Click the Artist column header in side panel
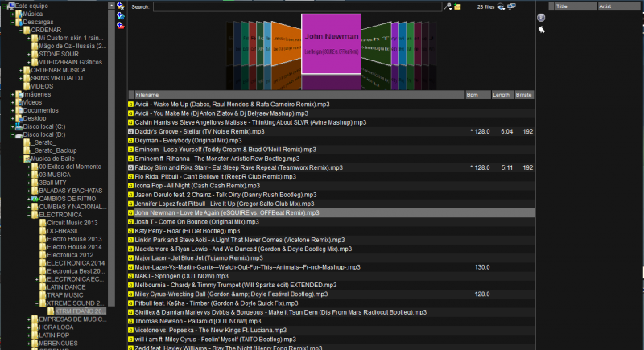 pyautogui.click(x=619, y=6)
